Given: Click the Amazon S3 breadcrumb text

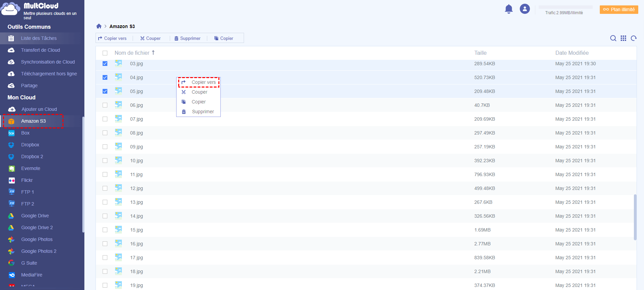Looking at the screenshot, I should coord(122,26).
